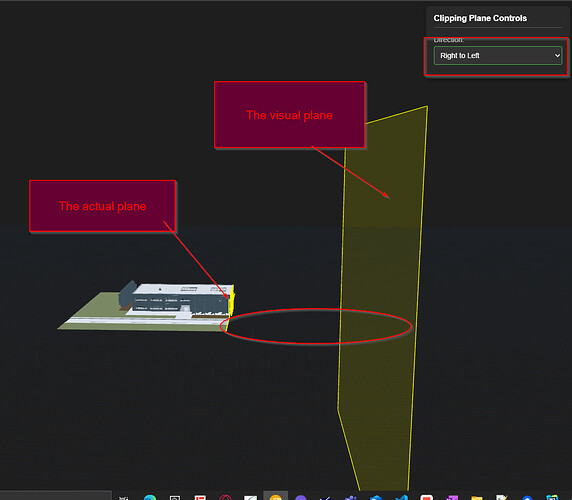Open Microsoft Teams from the taskbar
This screenshot has height=500, width=572.
pos(351,497)
